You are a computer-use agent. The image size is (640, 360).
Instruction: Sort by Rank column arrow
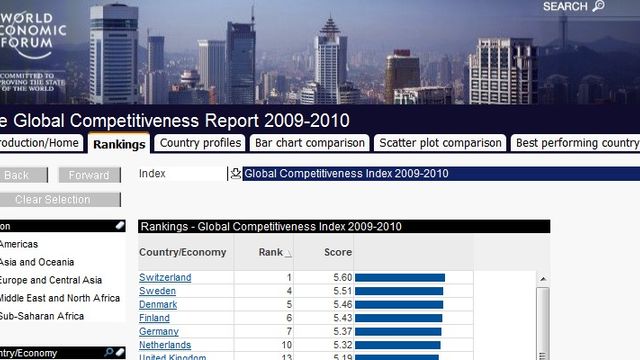[x=288, y=254]
